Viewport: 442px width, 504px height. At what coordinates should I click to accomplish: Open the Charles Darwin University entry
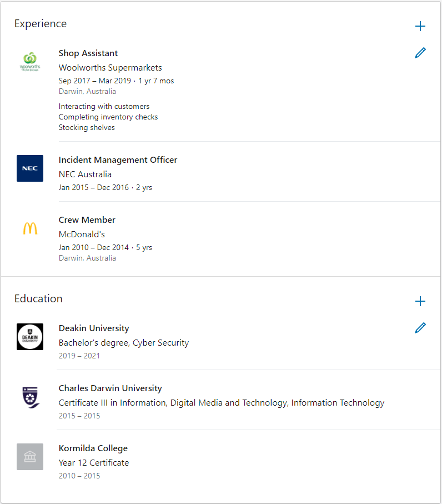coord(110,388)
